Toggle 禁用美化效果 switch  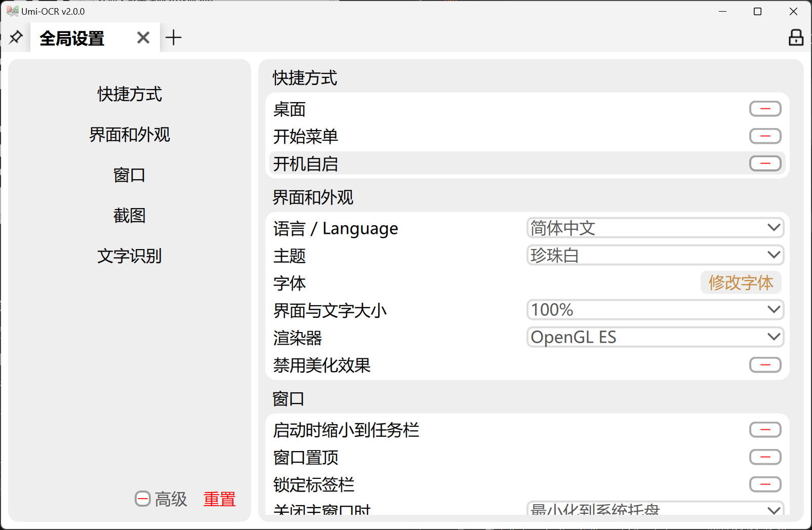[765, 365]
